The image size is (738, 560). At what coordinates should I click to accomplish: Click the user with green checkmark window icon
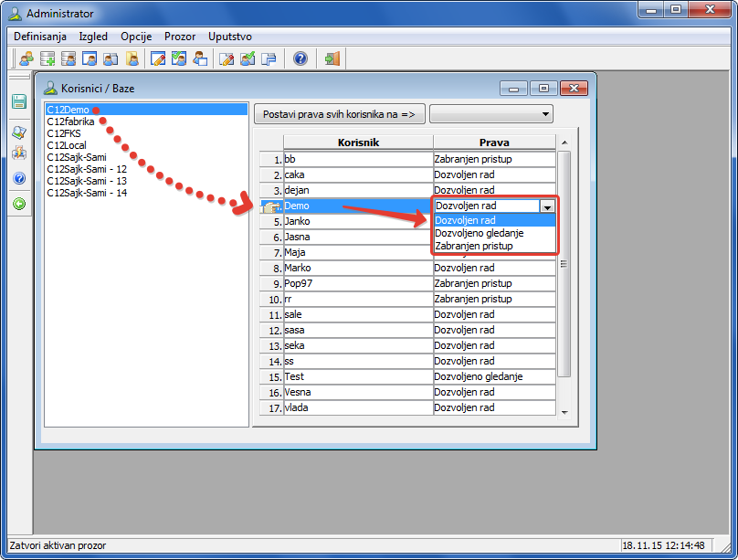point(179,58)
